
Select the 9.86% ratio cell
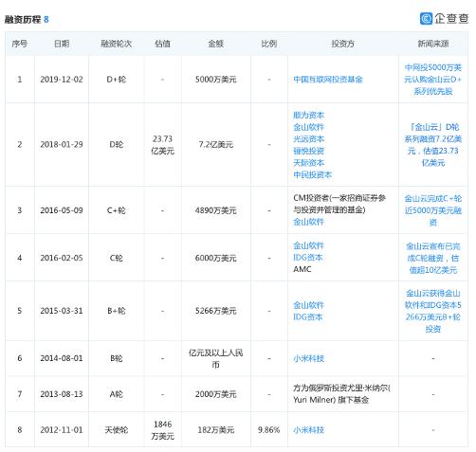[269, 430]
